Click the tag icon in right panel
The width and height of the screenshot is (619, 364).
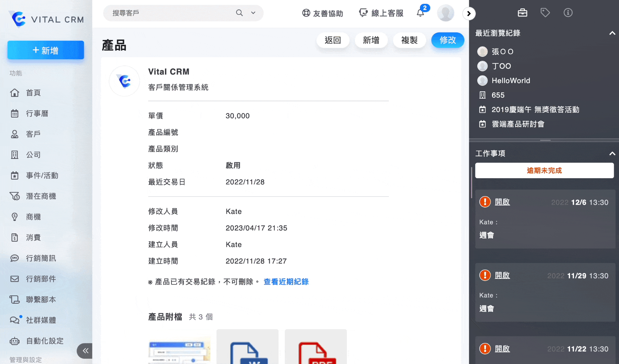click(x=545, y=13)
